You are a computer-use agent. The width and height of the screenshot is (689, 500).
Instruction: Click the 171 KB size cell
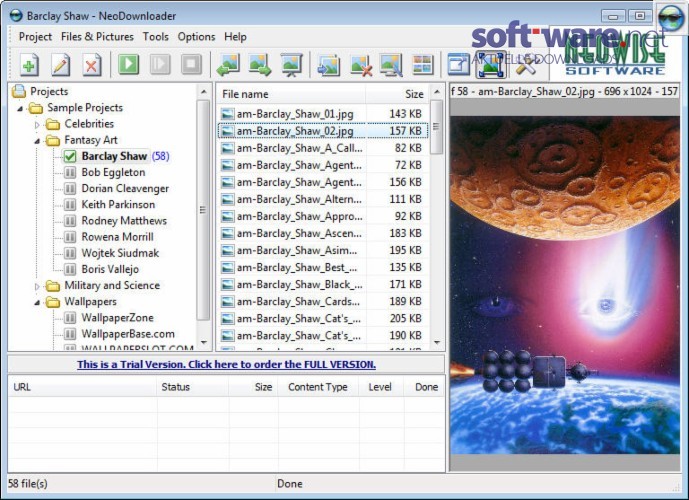click(405, 284)
